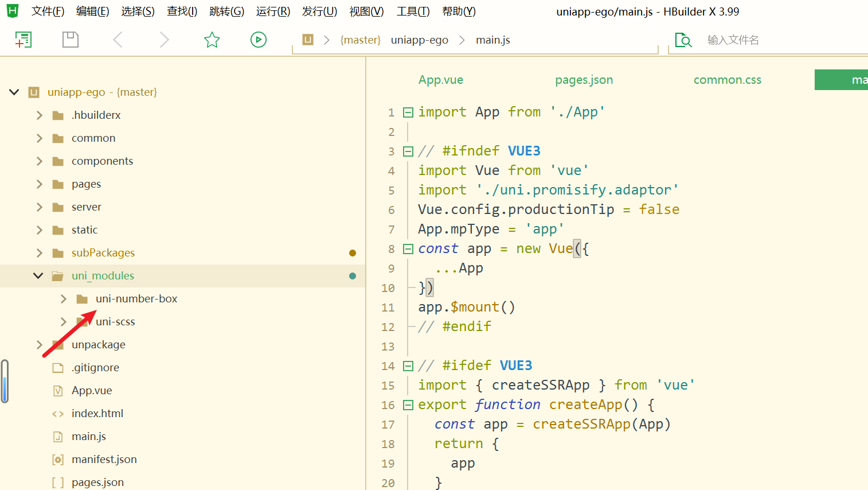This screenshot has height=490, width=868.
Task: Select main.js in the project tree
Action: click(89, 437)
